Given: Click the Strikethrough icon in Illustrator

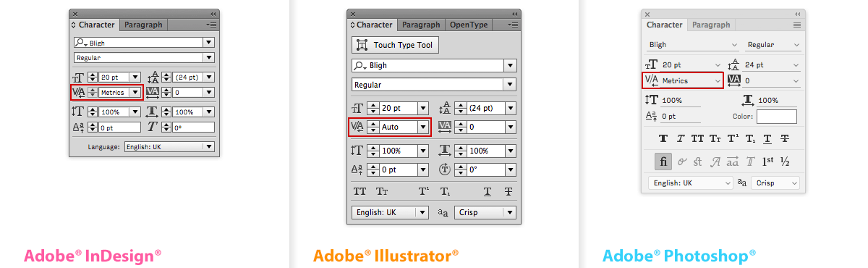Looking at the screenshot, I should coord(509,192).
